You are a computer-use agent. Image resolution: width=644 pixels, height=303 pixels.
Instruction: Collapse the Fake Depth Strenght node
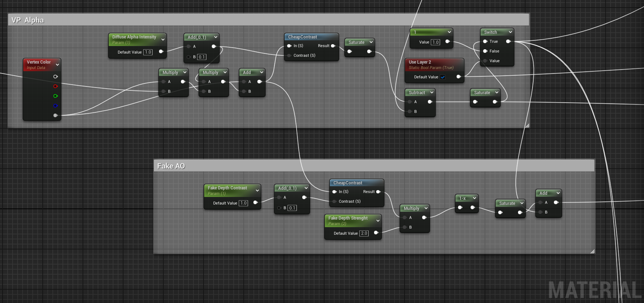[378, 221]
